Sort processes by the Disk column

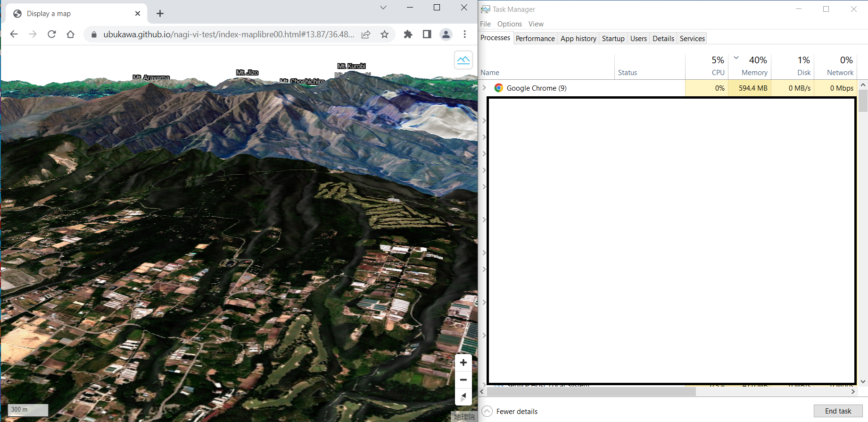pyautogui.click(x=793, y=67)
